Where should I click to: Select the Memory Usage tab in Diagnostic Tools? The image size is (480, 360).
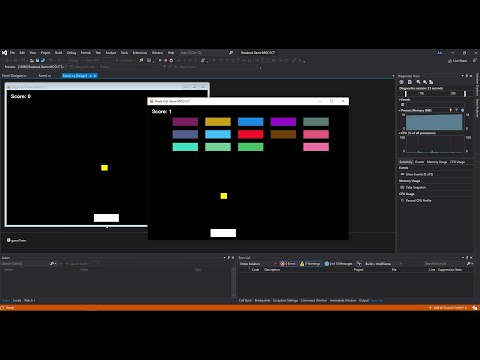[437, 162]
